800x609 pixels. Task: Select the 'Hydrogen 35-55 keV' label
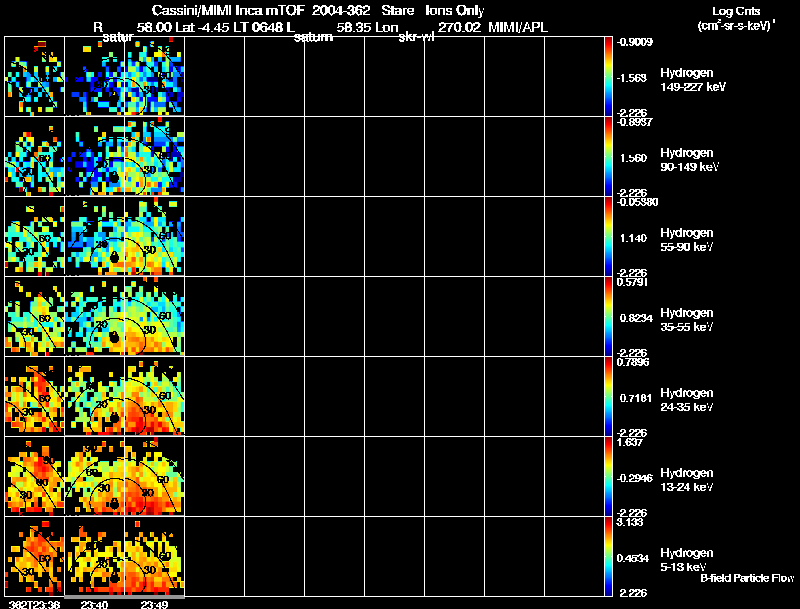[687, 320]
